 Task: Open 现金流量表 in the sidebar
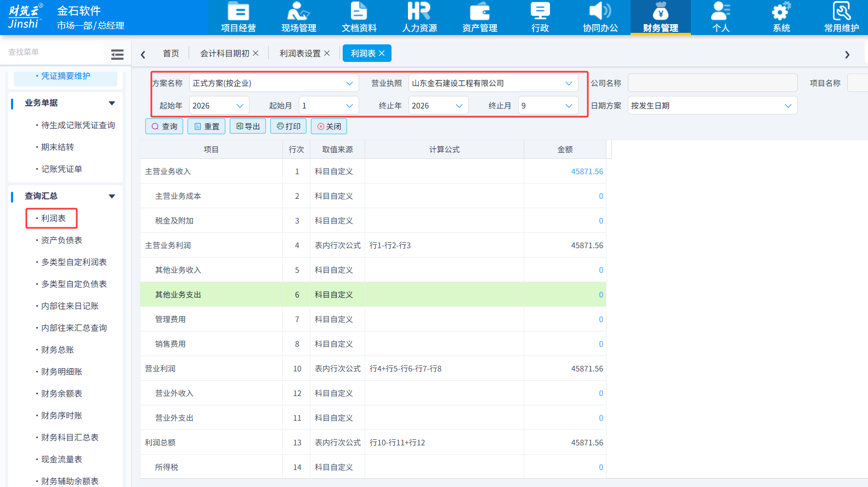point(61,459)
